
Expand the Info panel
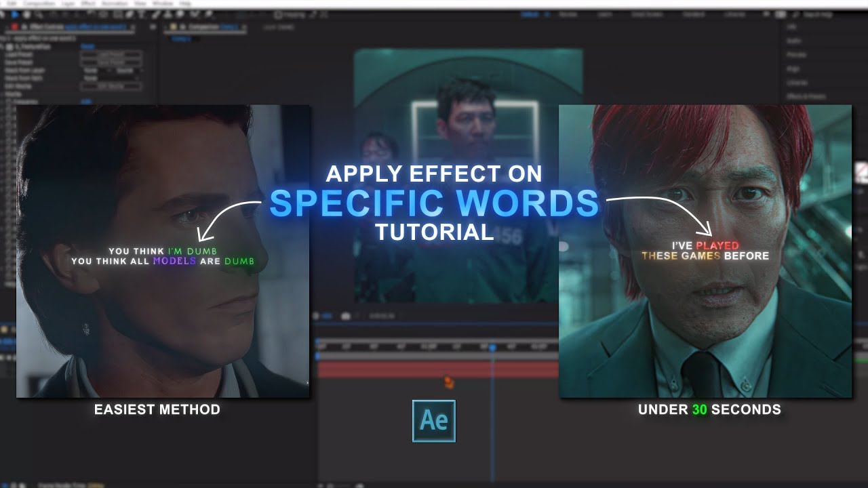pyautogui.click(x=792, y=26)
